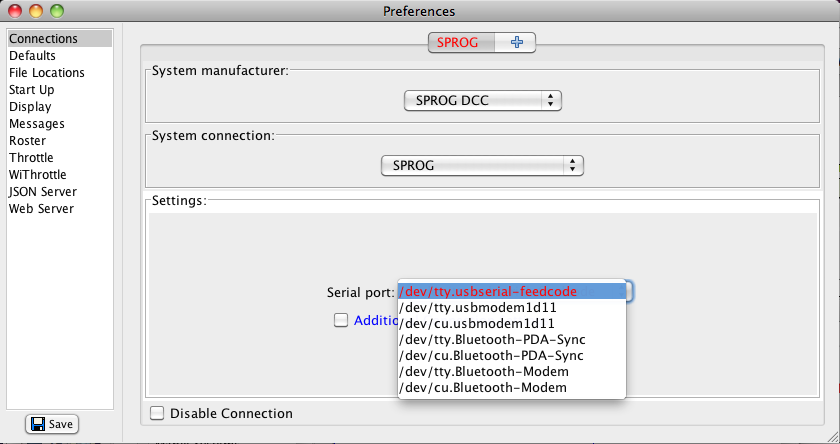Toggle the Disable Connection checkbox

[157, 413]
